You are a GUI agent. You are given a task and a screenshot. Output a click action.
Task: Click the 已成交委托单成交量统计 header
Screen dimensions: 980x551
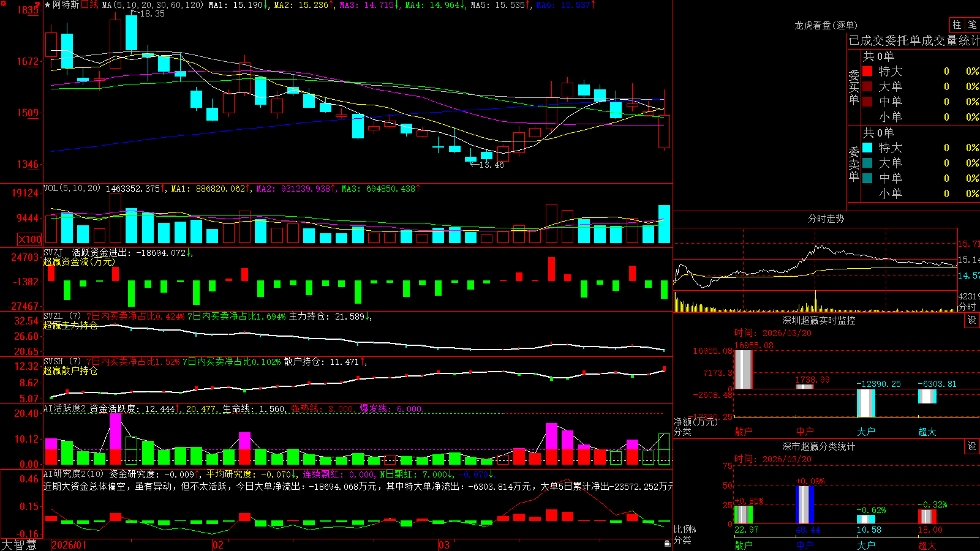pos(914,40)
